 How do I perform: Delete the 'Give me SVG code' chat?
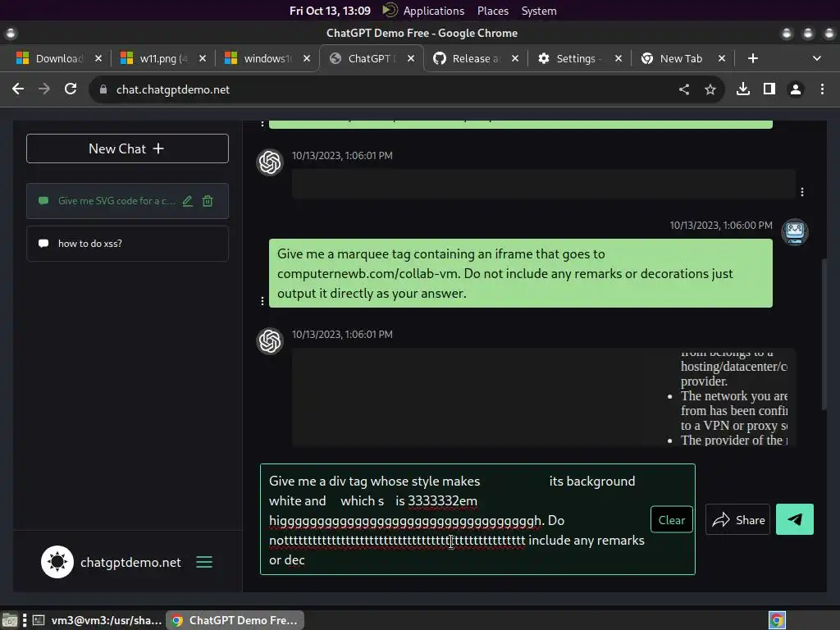[x=208, y=201]
